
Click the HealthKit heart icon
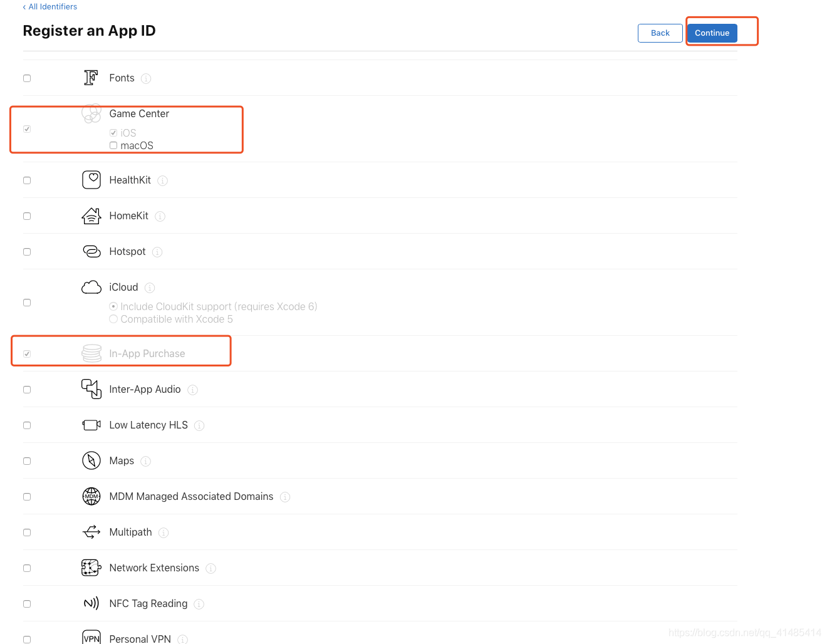pyautogui.click(x=91, y=180)
